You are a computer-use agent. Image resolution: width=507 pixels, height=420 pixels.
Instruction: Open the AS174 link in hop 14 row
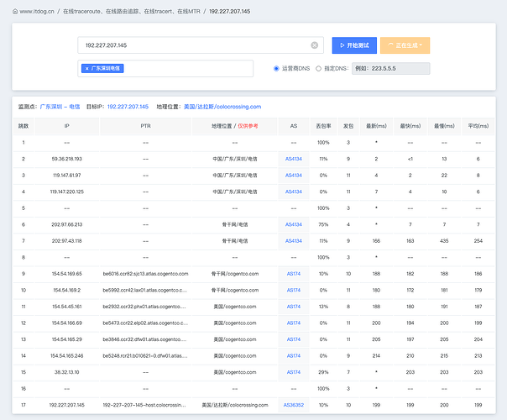(294, 356)
